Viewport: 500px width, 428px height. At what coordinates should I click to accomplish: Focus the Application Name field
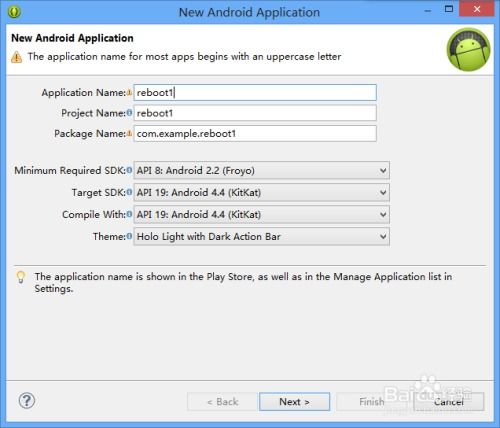click(255, 92)
